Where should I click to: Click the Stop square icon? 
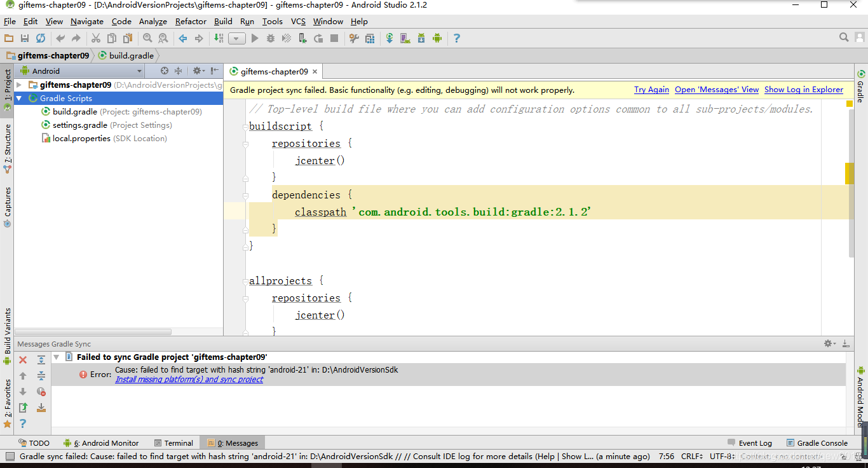(334, 38)
